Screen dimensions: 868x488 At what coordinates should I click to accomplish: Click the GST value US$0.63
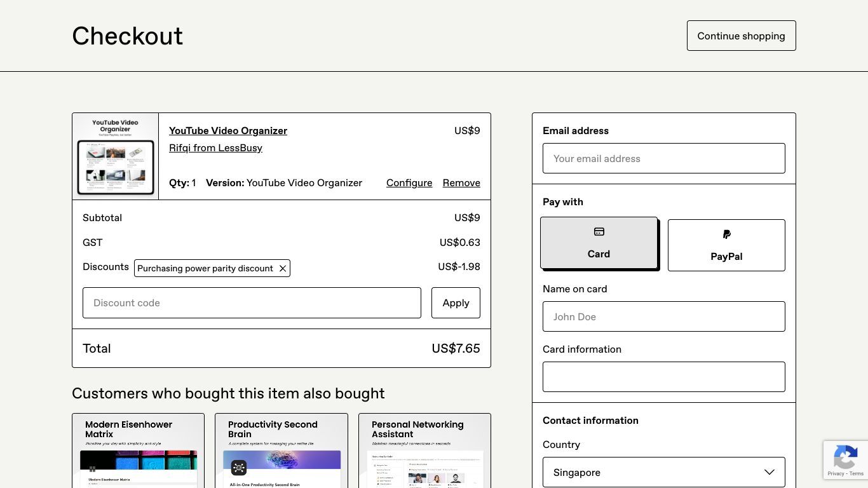pos(459,242)
